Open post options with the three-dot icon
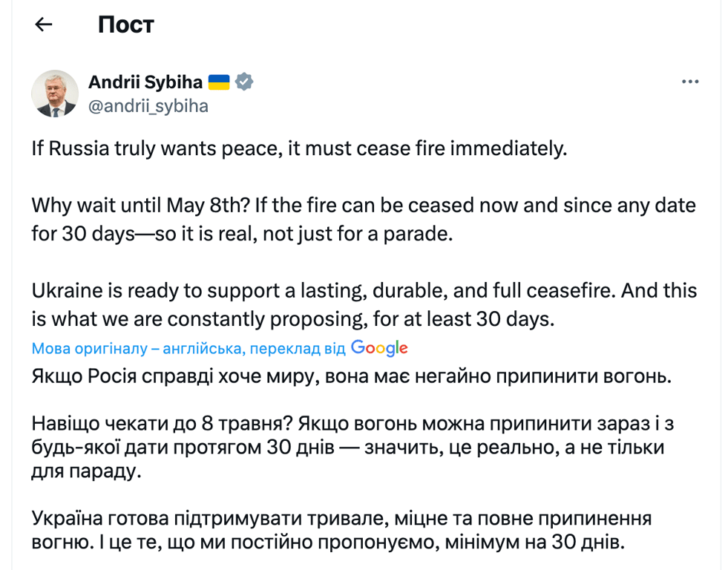Image resolution: width=728 pixels, height=570 pixels. [690, 82]
